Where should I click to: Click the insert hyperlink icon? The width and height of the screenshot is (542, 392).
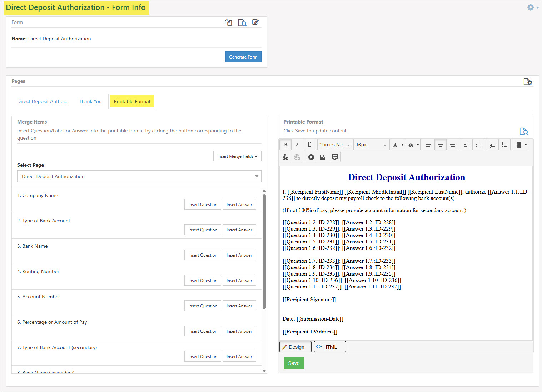(x=285, y=157)
